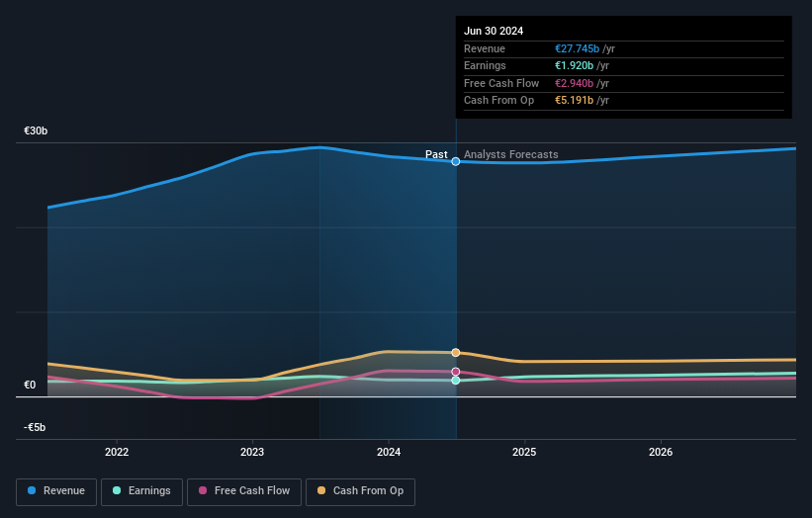Viewport: 812px width, 518px height.
Task: Click the €2.940b free cash flow value
Action: [x=574, y=83]
